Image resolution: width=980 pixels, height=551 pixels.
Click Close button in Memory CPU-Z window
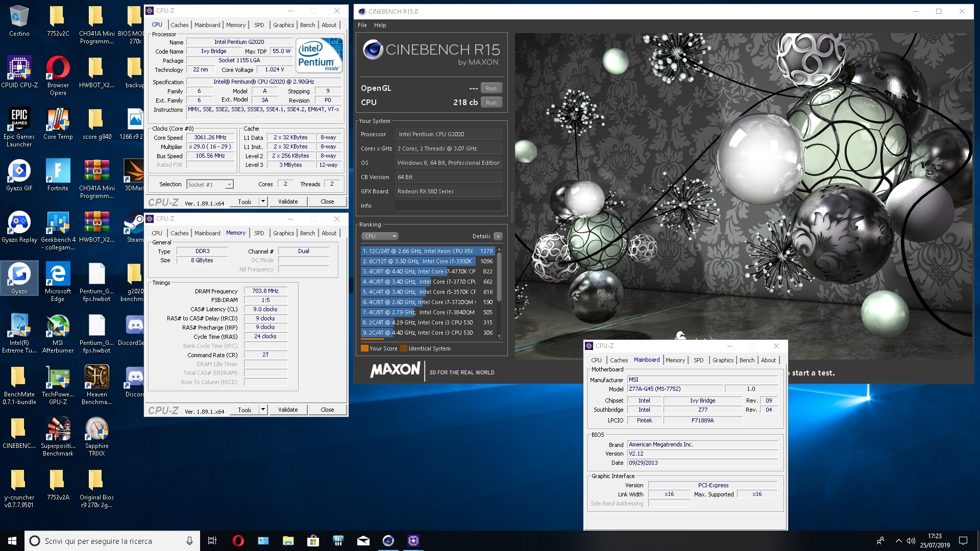(x=327, y=410)
